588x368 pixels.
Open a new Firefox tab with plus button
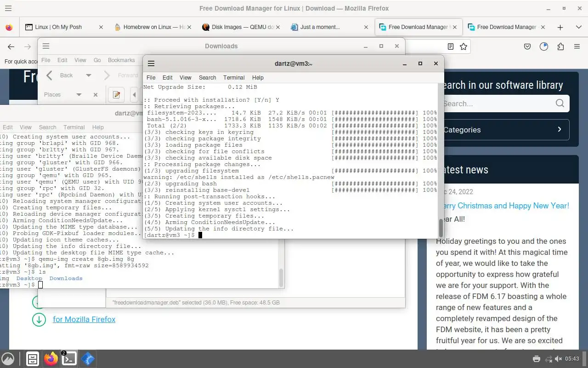[560, 27]
